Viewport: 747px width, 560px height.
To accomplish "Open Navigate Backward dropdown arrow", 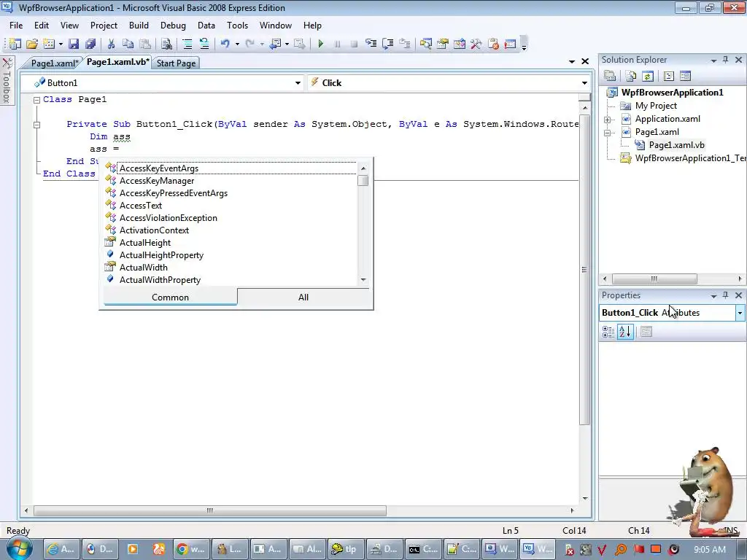I will pos(286,44).
